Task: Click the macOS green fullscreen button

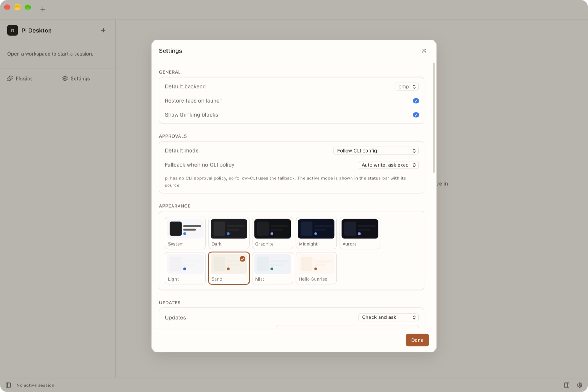Action: 28,7
